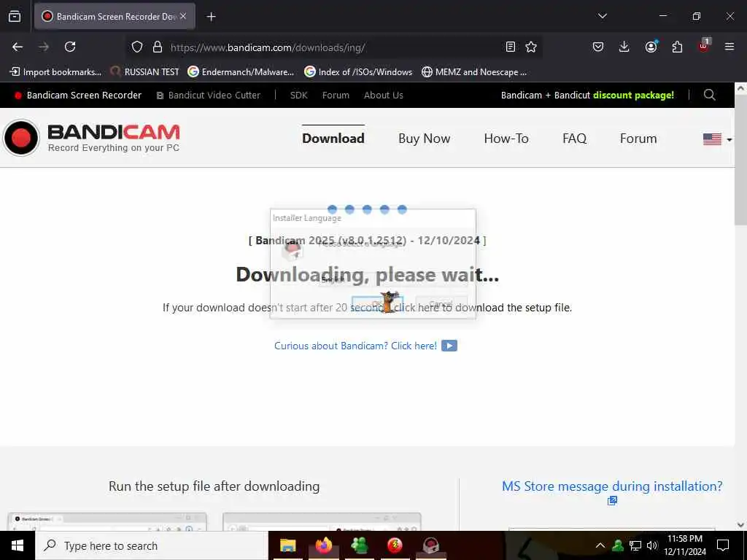Open the network tray icon

click(x=635, y=545)
